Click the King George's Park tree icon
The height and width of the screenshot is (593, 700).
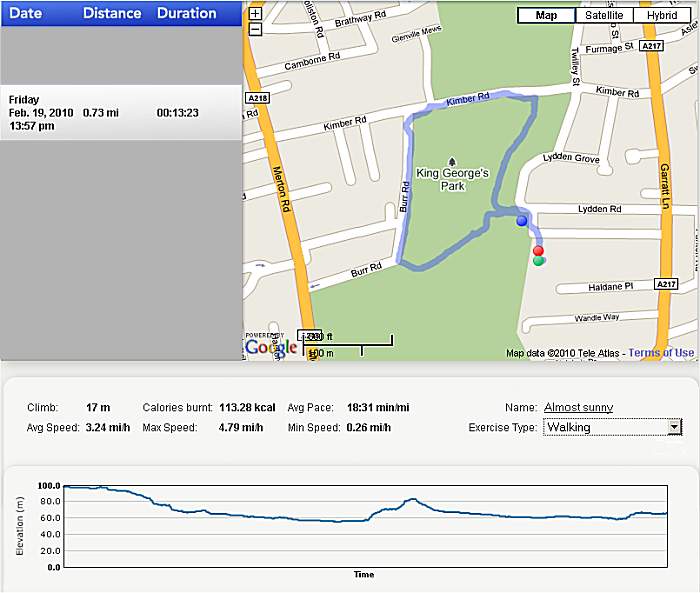click(453, 161)
